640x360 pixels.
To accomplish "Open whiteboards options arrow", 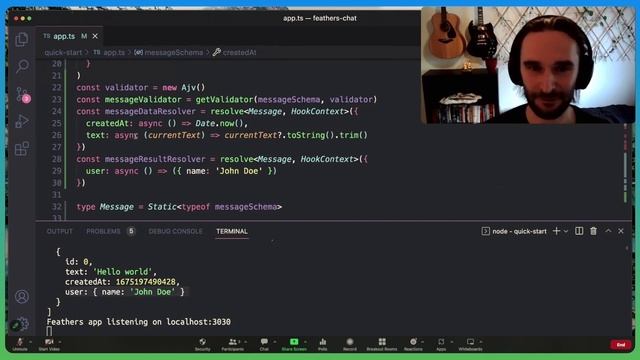I will pyautogui.click(x=481, y=342).
